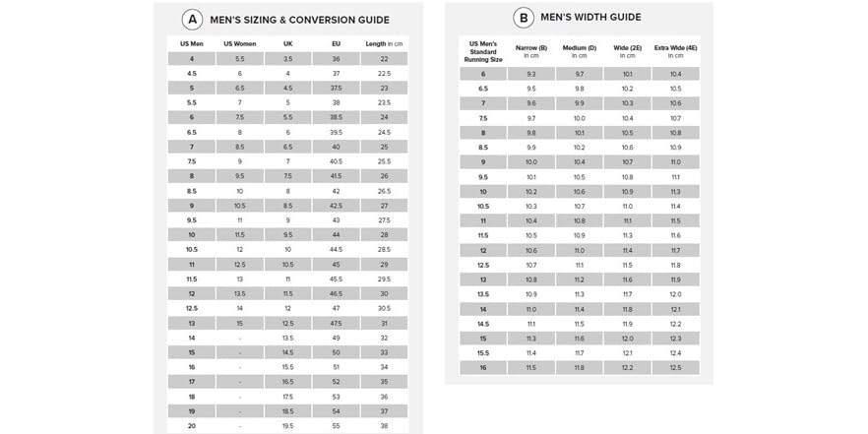Screen dimensions: 868x434
Task: Click running size 16 in the width guide
Action: coord(483,367)
